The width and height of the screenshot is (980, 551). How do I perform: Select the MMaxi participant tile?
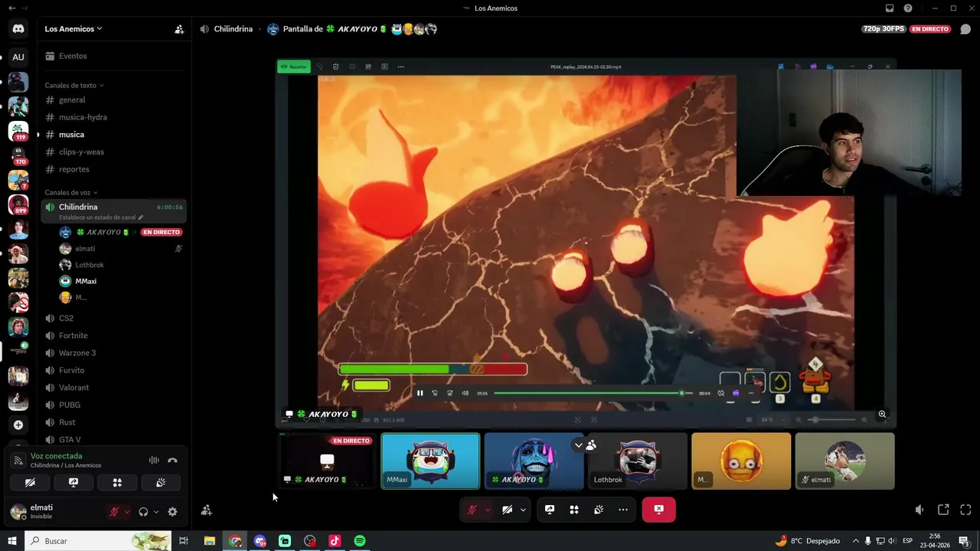click(x=430, y=461)
